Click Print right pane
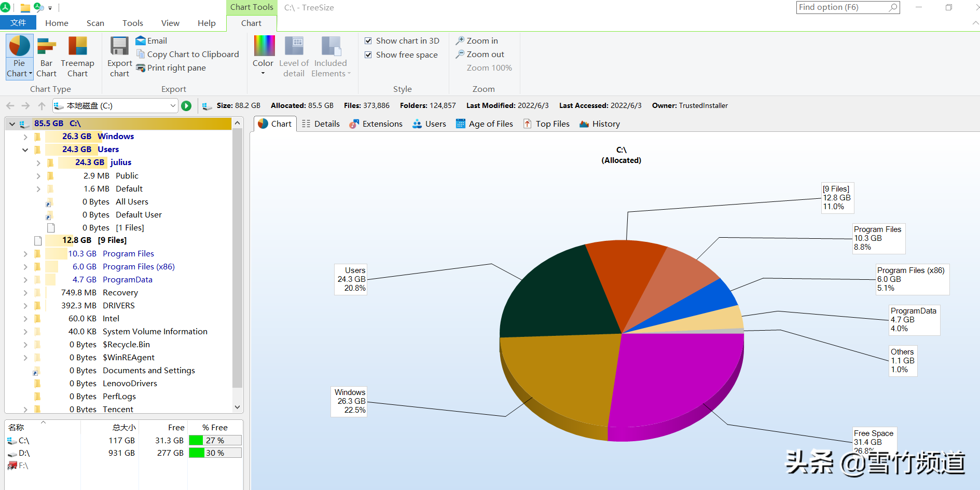 [171, 67]
